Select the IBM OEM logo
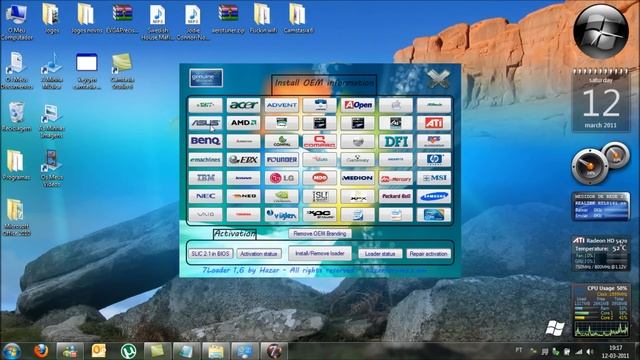This screenshot has height=360, width=640. (205, 178)
